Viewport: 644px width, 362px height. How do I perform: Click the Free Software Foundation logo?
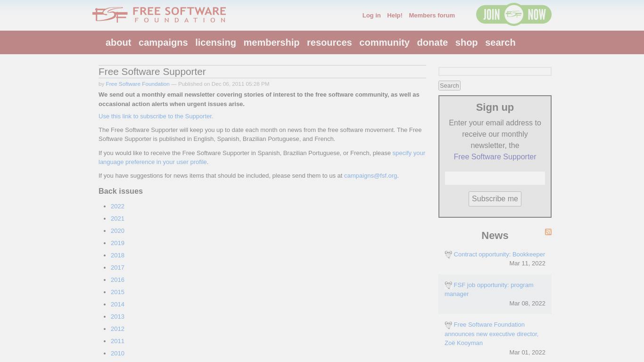pos(159,15)
